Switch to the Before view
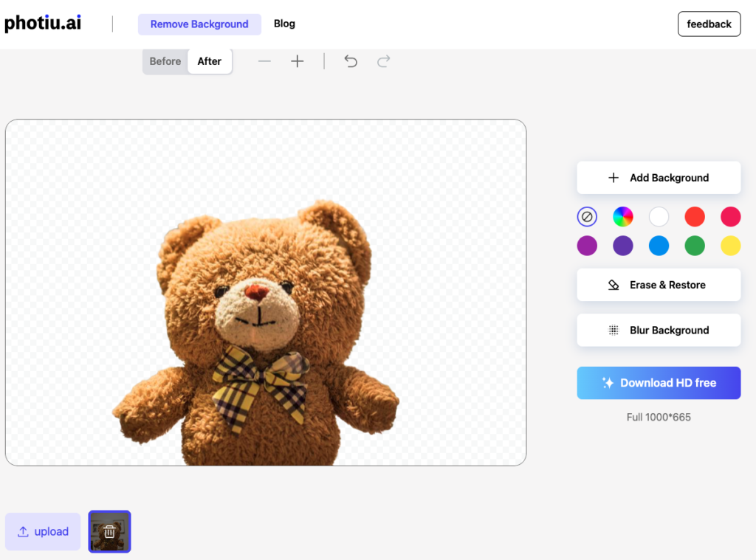The height and width of the screenshot is (560, 756). 165,61
